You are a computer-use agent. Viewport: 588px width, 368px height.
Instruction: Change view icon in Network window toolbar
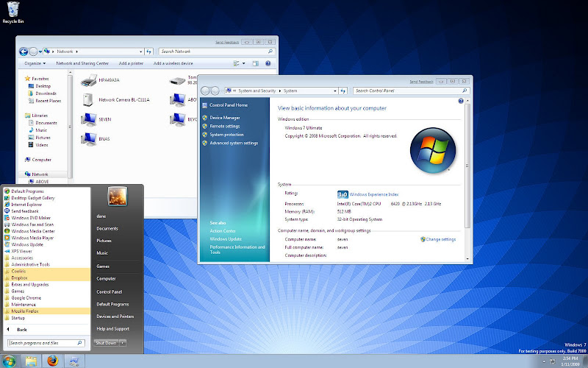click(236, 63)
